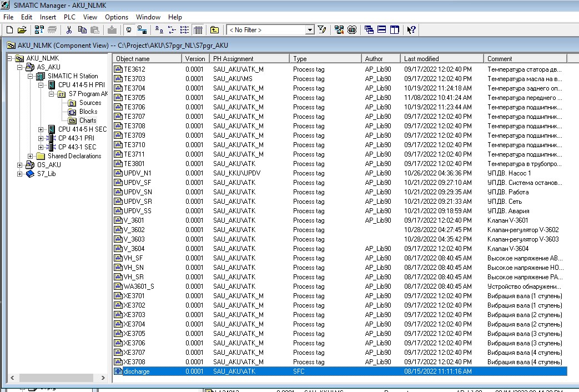Click the process tag icon for TE3612
Image resolution: width=579 pixels, height=392 pixels.
118,69
